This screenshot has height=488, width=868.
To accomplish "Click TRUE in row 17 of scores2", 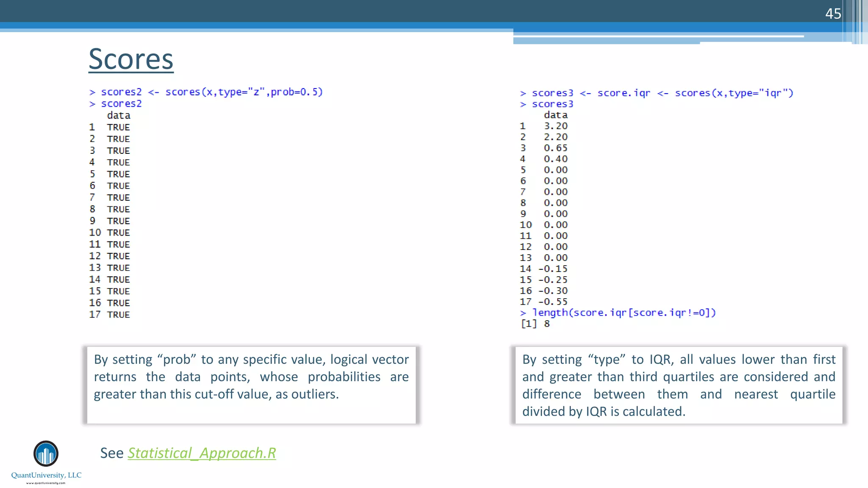I will pyautogui.click(x=118, y=314).
